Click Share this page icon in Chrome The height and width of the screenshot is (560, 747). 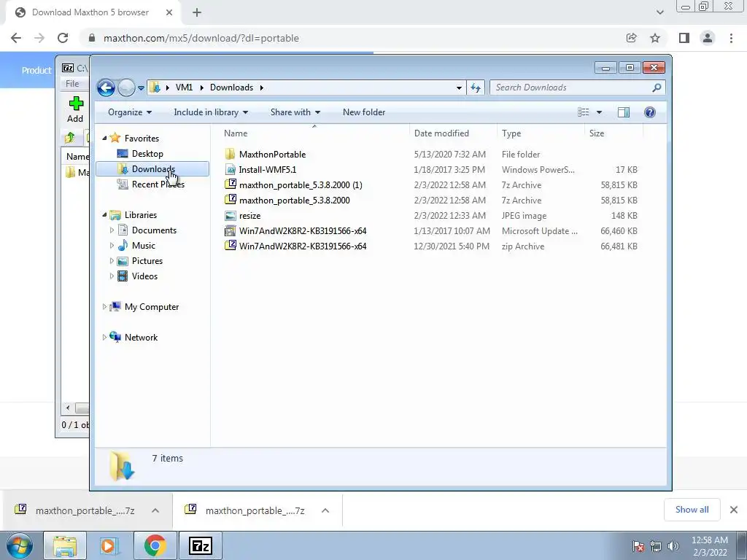(631, 38)
